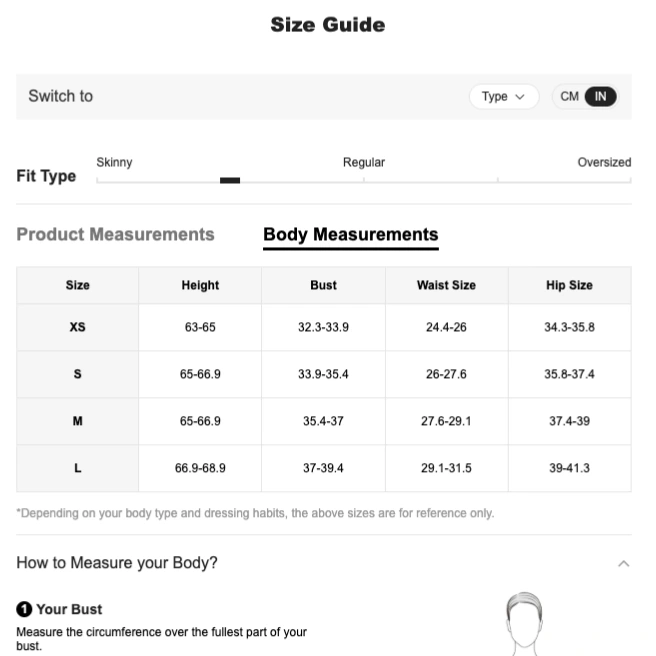Click the Fit Type slider marker
The height and width of the screenshot is (656, 656).
[230, 180]
